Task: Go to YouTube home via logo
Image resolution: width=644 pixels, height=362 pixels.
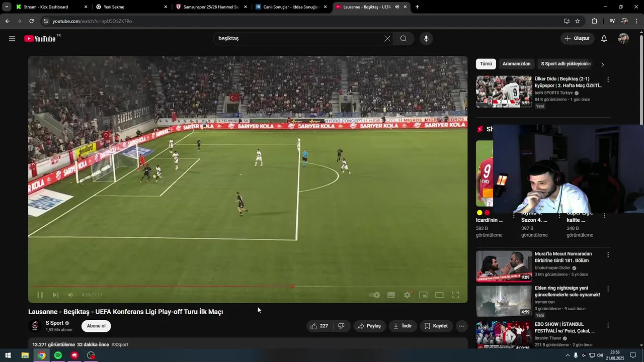Action: [x=40, y=39]
